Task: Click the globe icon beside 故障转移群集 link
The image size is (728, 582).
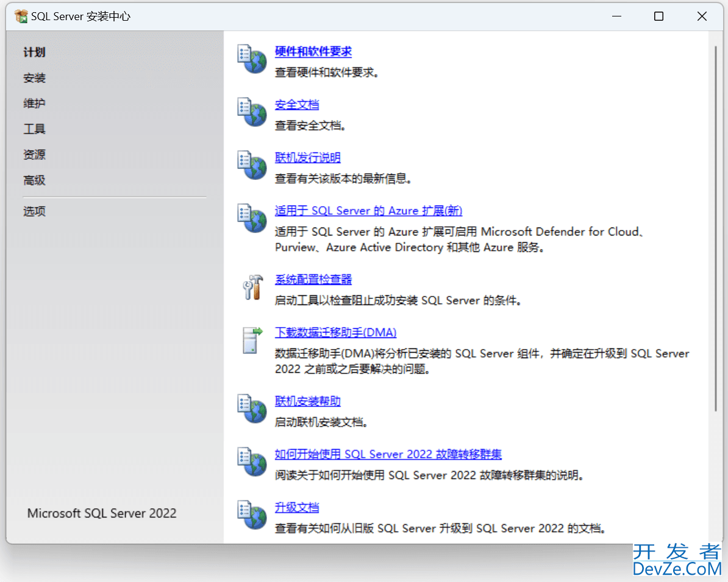Action: [x=252, y=462]
